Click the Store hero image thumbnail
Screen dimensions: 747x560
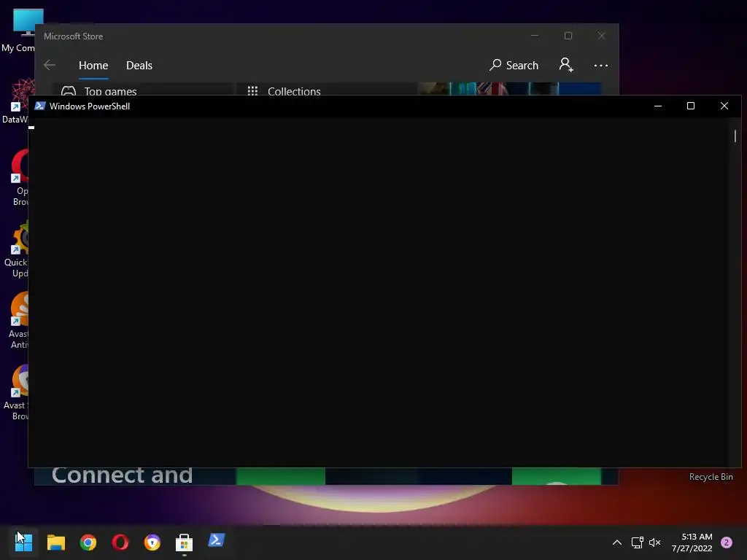510,88
